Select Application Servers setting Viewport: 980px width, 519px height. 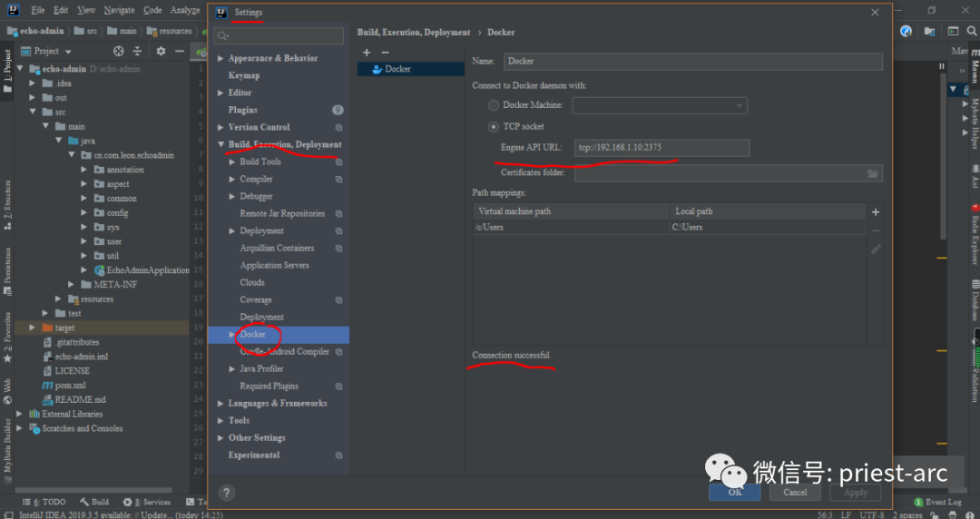coord(274,265)
